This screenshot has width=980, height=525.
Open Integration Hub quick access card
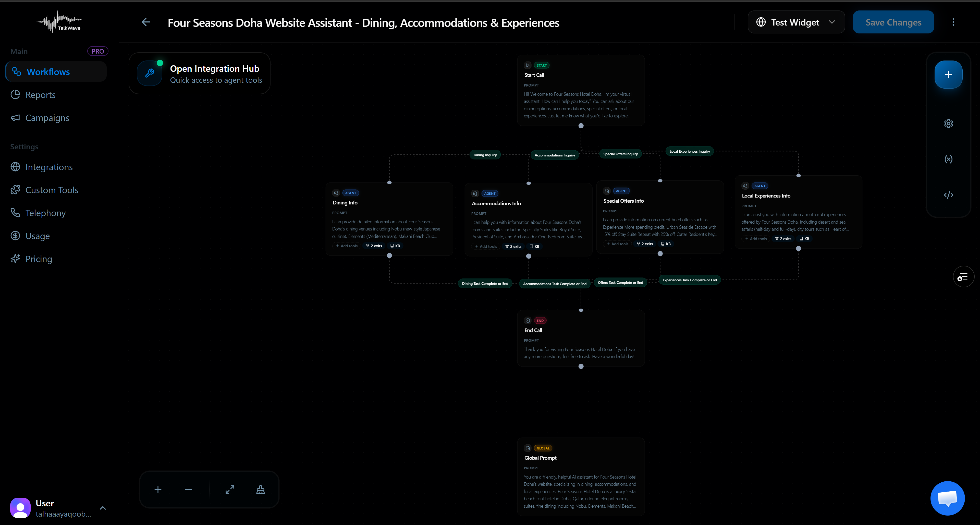click(199, 74)
